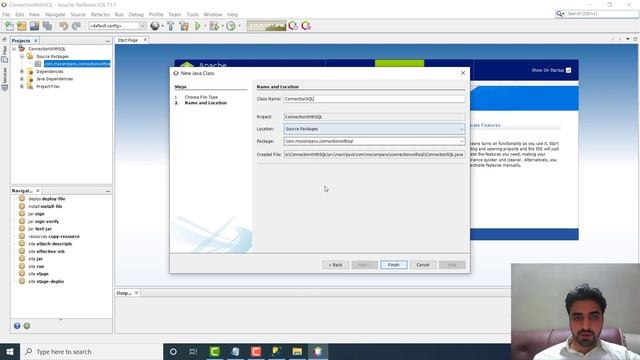Select the copy-resource goal in Navigator
The height and width of the screenshot is (360, 640).
(53, 236)
